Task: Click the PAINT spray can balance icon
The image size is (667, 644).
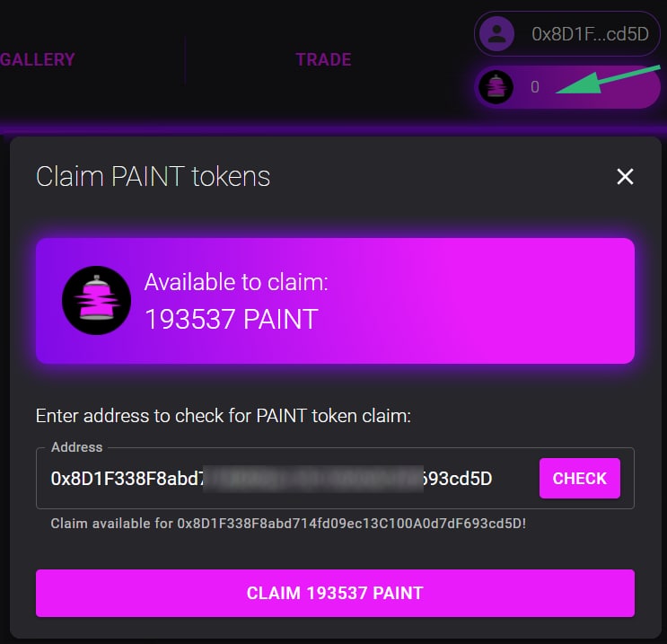Action: coord(496,87)
